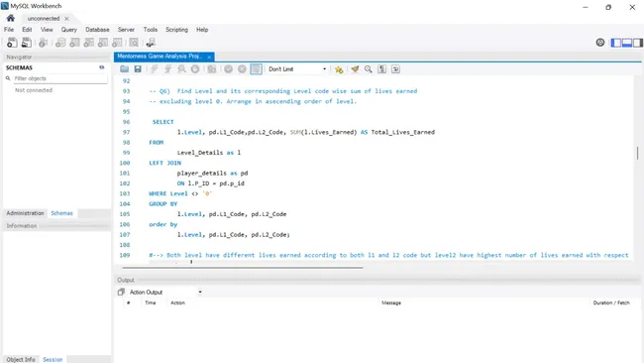Expand the Don't Limit rows dropdown
Viewport: 644px width, 363px height.
pos(297,69)
